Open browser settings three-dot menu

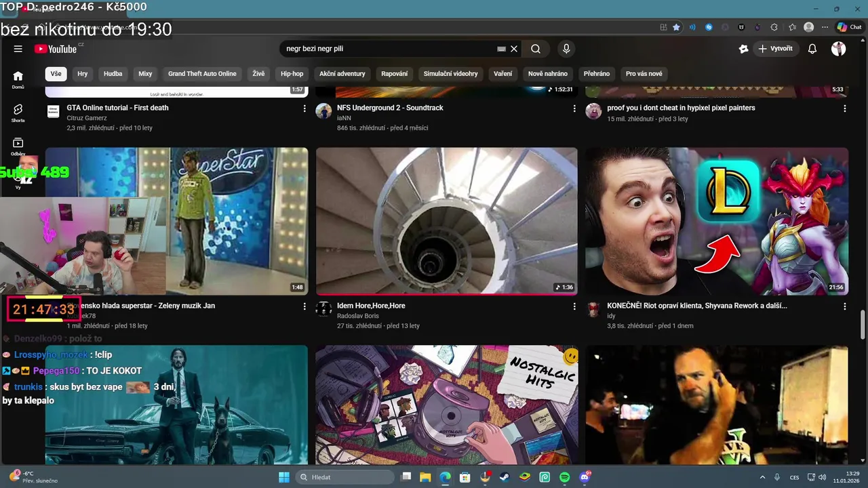pos(825,27)
